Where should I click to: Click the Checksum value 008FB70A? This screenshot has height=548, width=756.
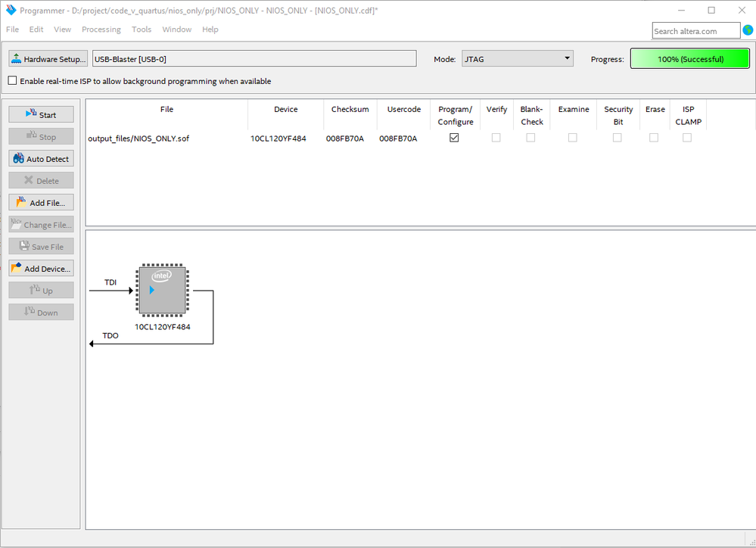coord(345,139)
